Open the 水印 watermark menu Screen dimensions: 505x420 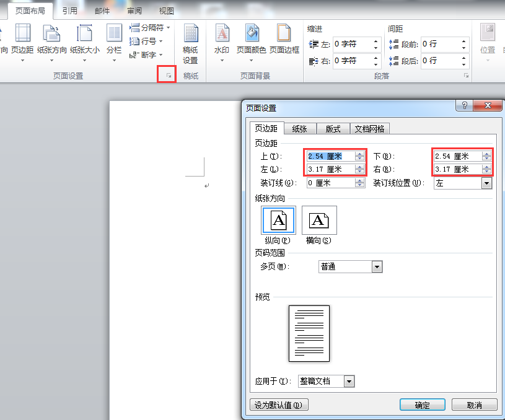222,43
